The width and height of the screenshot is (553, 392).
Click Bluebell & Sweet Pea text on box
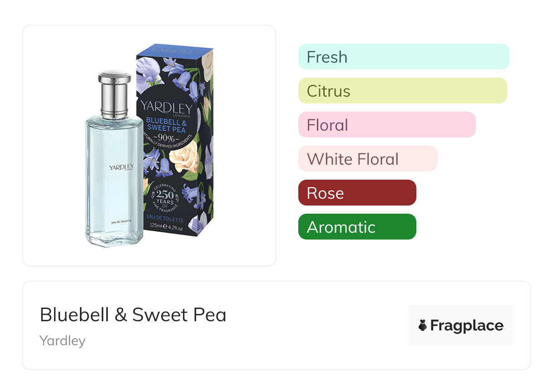pos(167,124)
